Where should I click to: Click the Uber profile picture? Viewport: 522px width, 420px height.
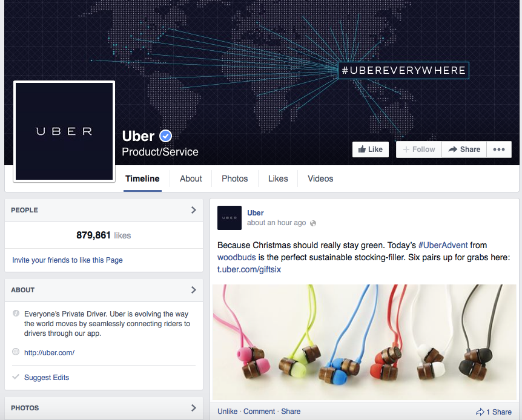pyautogui.click(x=64, y=131)
